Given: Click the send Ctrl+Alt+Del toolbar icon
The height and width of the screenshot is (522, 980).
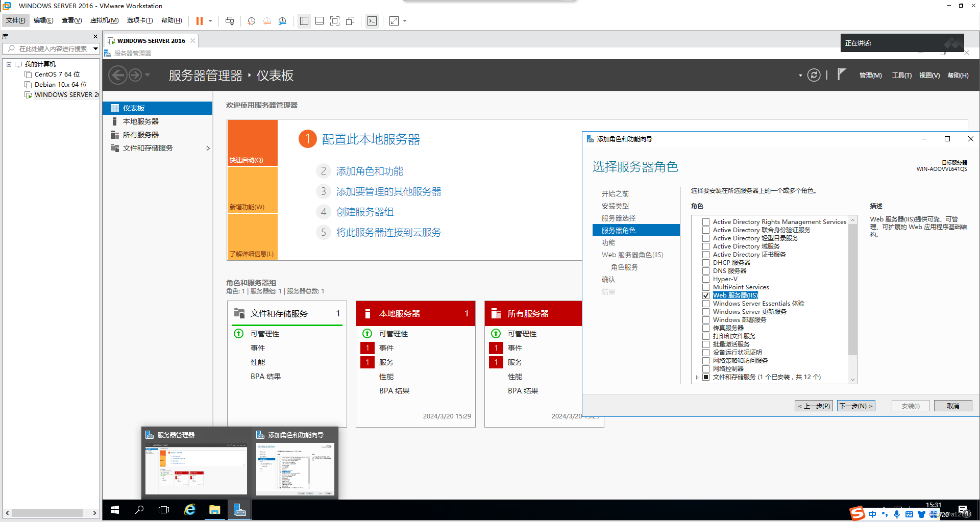Looking at the screenshot, I should click(x=230, y=21).
